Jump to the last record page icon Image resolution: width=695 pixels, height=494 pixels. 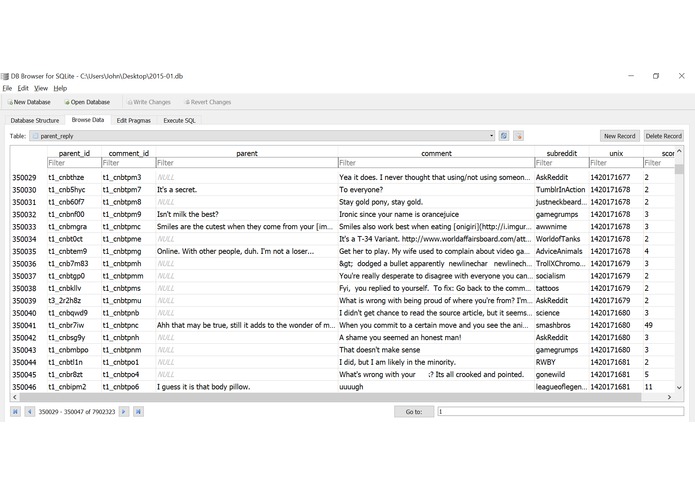pyautogui.click(x=138, y=412)
